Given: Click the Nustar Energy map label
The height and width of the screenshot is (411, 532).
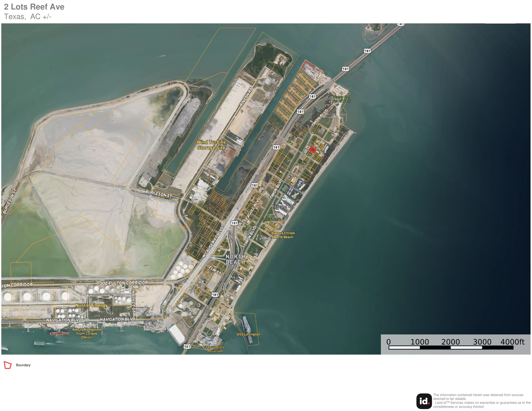Looking at the screenshot, I should pyautogui.click(x=91, y=305).
